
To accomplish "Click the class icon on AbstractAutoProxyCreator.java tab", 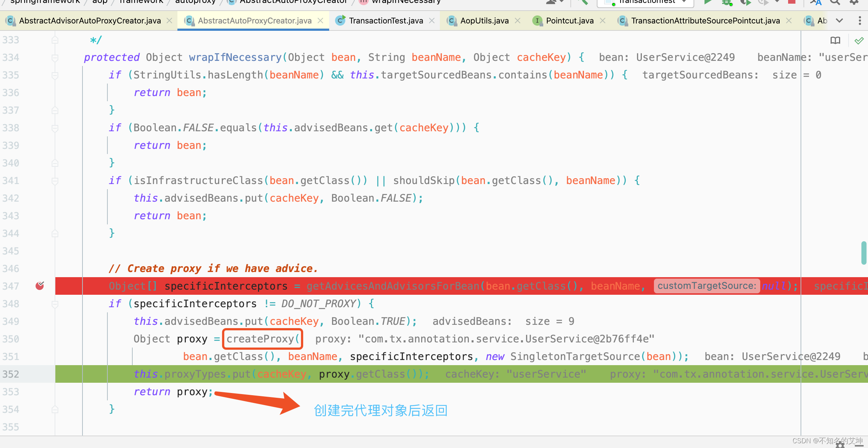I will click(189, 21).
